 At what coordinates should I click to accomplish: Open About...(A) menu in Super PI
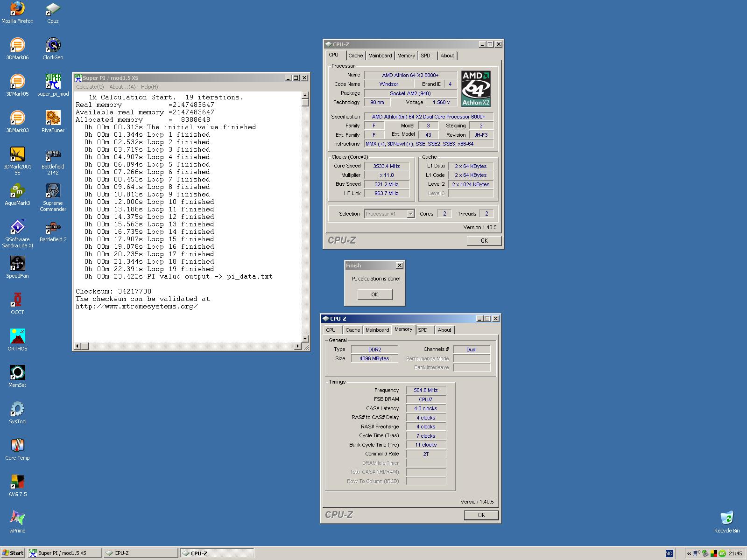(x=122, y=87)
